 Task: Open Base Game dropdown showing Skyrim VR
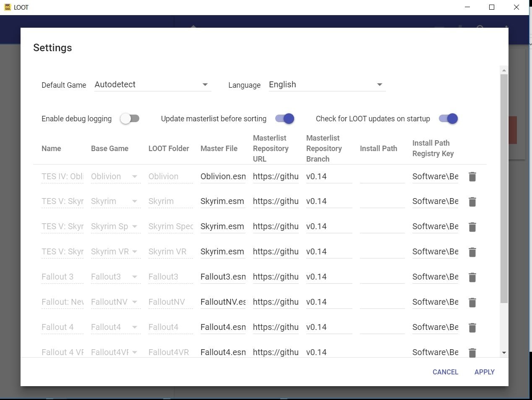[x=115, y=252]
